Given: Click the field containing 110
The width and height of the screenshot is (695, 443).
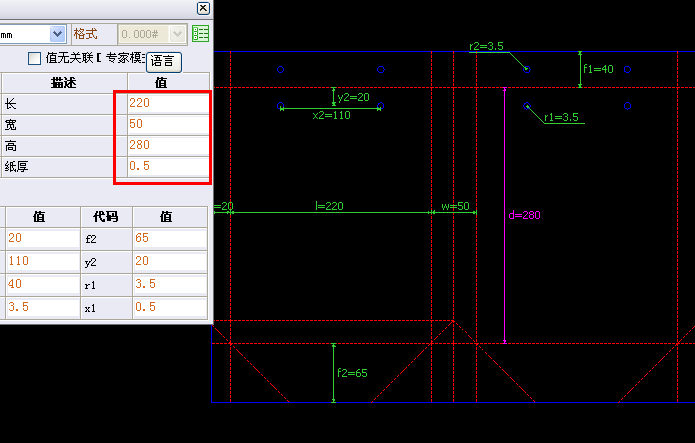Looking at the screenshot, I should [40, 261].
